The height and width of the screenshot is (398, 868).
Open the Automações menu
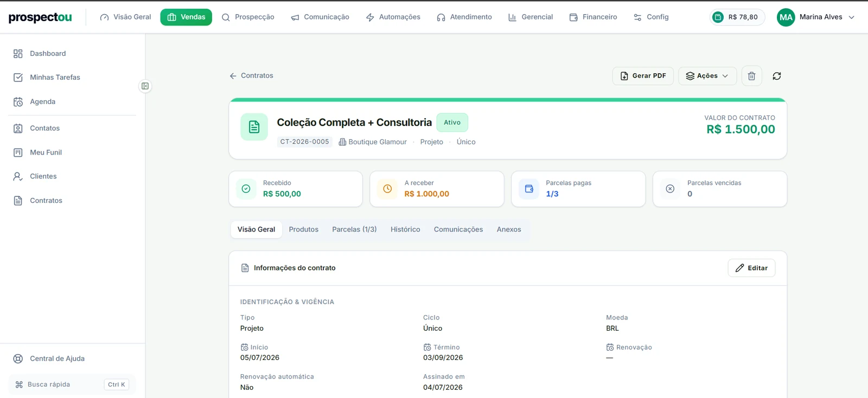click(393, 17)
